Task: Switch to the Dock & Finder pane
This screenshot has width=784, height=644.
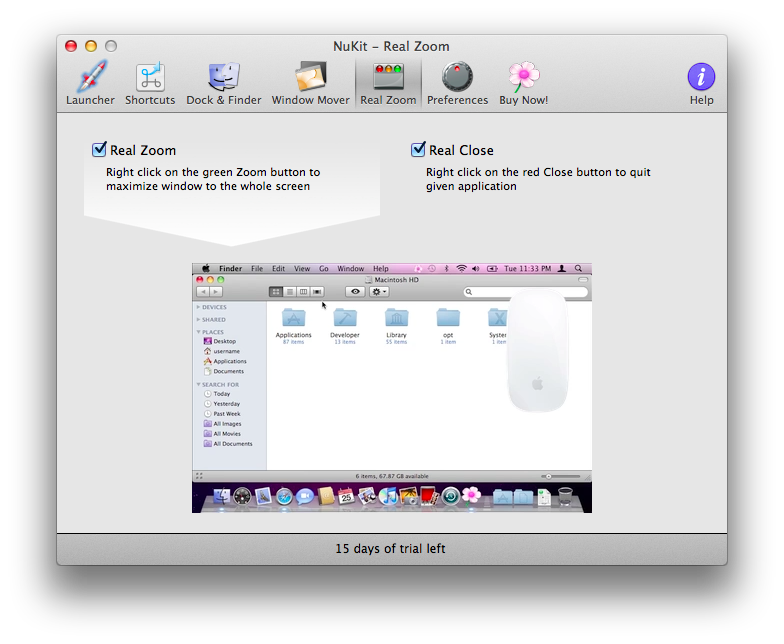Action: pyautogui.click(x=224, y=83)
